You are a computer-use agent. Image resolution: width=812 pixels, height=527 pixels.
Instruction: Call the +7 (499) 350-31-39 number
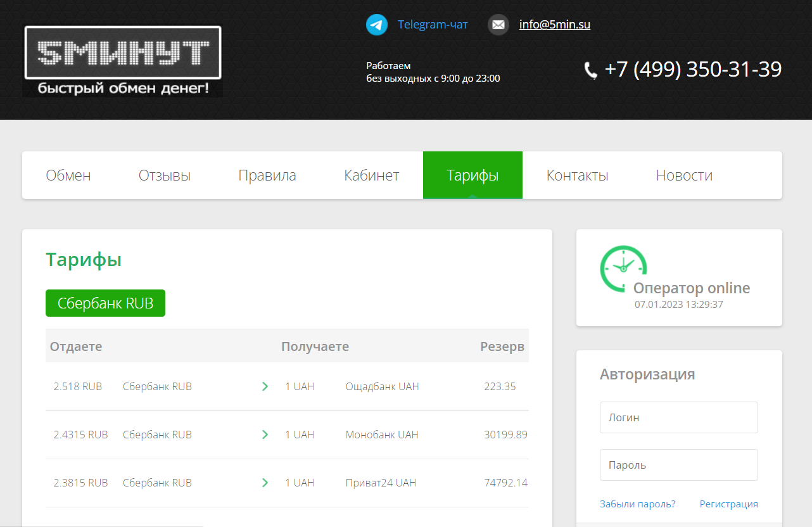pyautogui.click(x=694, y=70)
